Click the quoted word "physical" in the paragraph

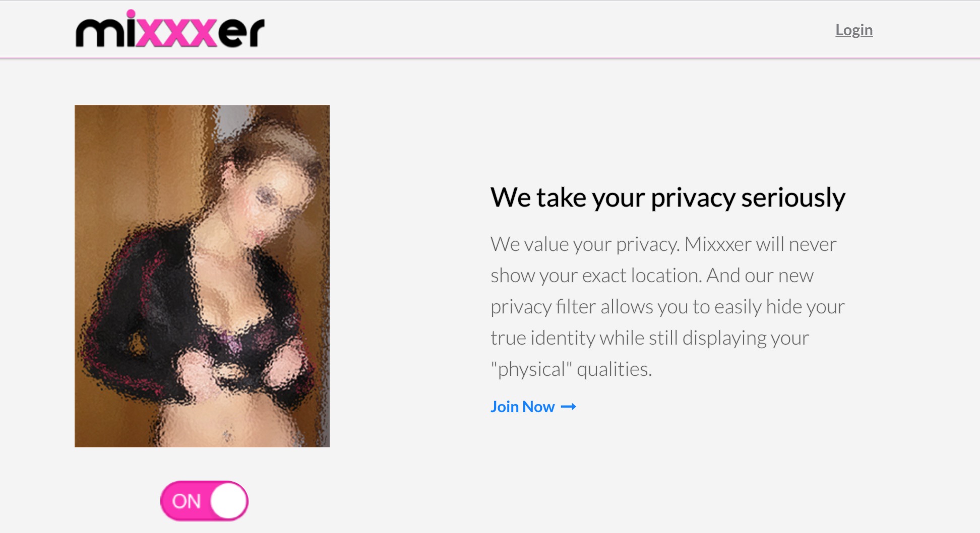(531, 369)
